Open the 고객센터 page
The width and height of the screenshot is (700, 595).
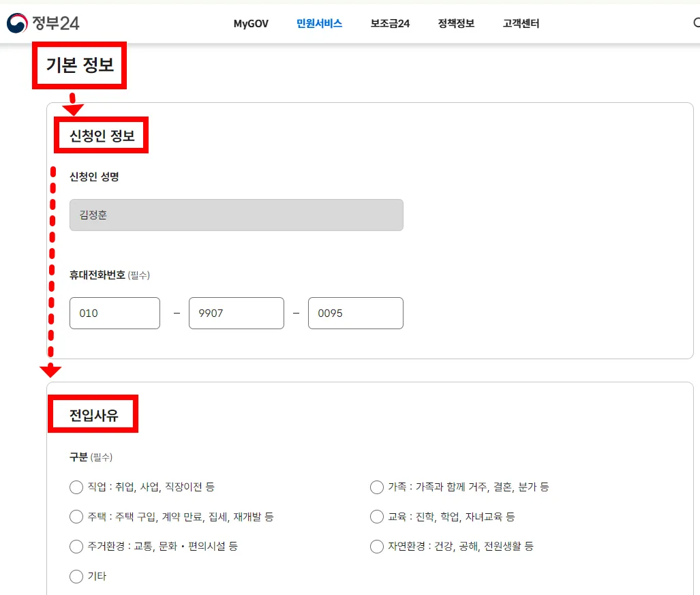520,22
